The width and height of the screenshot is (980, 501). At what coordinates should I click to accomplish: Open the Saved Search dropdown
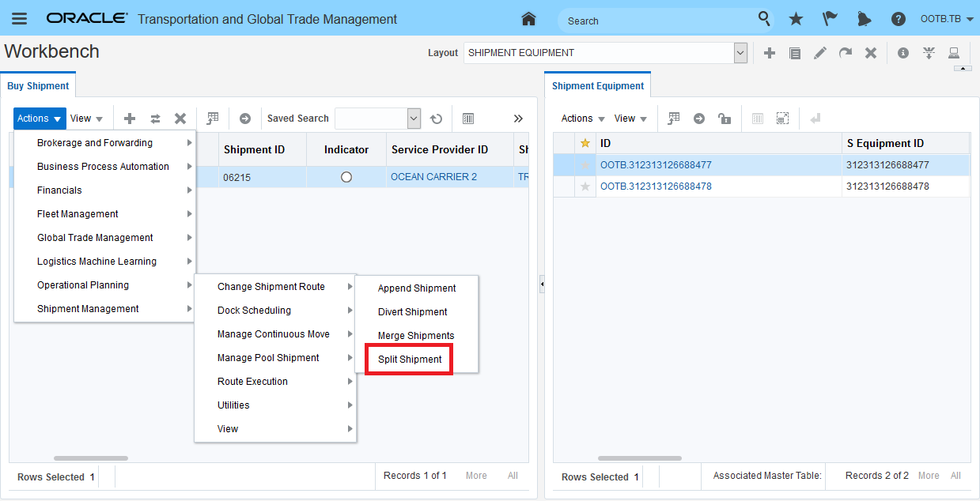tap(414, 119)
